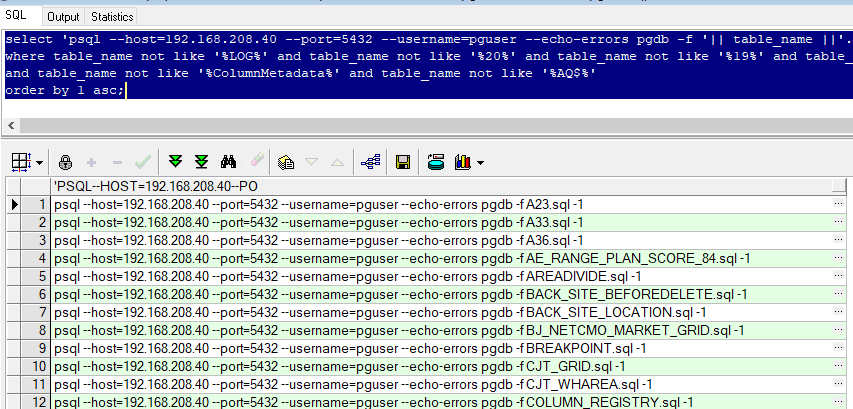Viewport: 853px width, 409px height.
Task: Open the dropdown arrow next to chart icon
Action: (480, 163)
